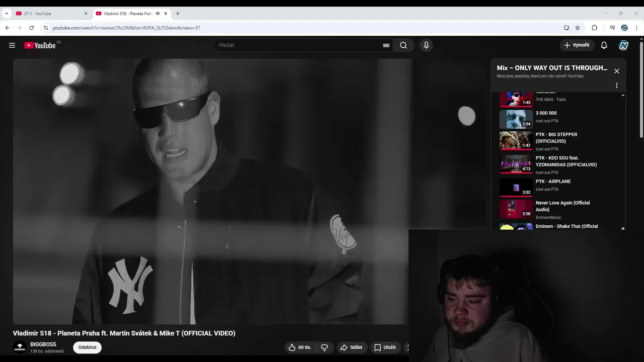644x362 pixels.
Task: Open Chrome profile avatar
Action: pyautogui.click(x=624, y=28)
